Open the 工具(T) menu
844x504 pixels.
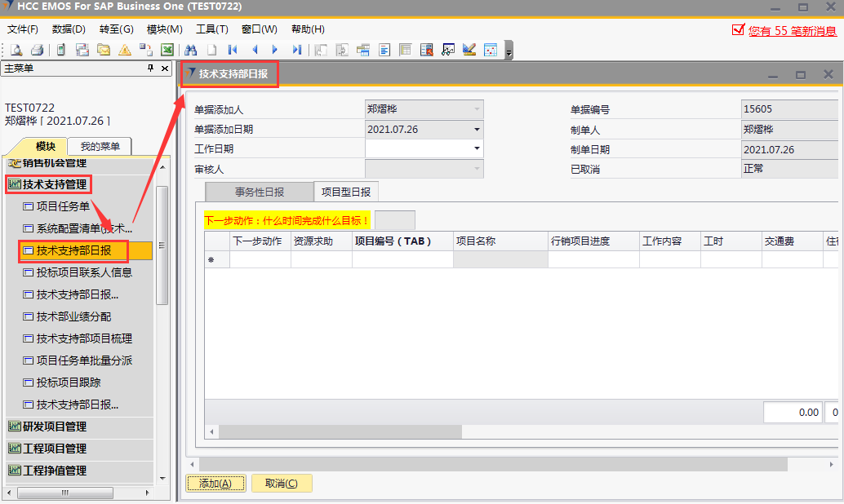click(211, 29)
